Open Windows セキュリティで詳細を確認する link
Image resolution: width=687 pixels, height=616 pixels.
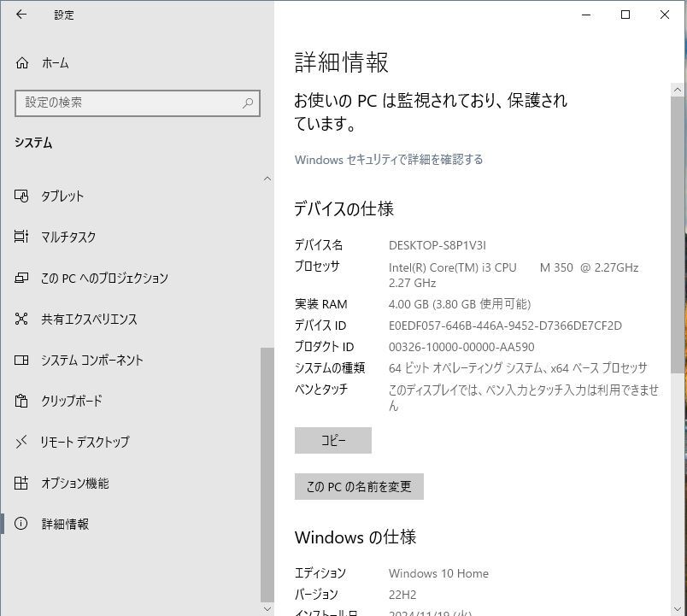pos(389,160)
